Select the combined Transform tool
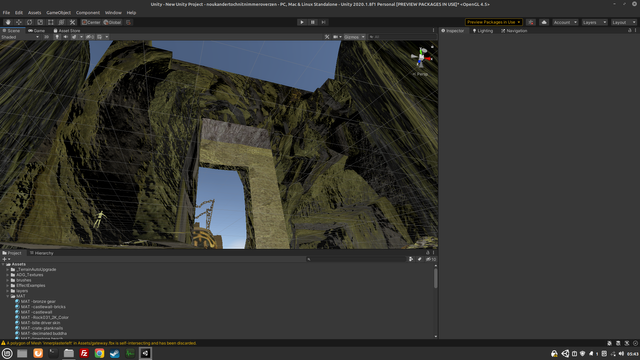Image resolution: width=640 pixels, height=360 pixels. pyautogui.click(x=61, y=22)
